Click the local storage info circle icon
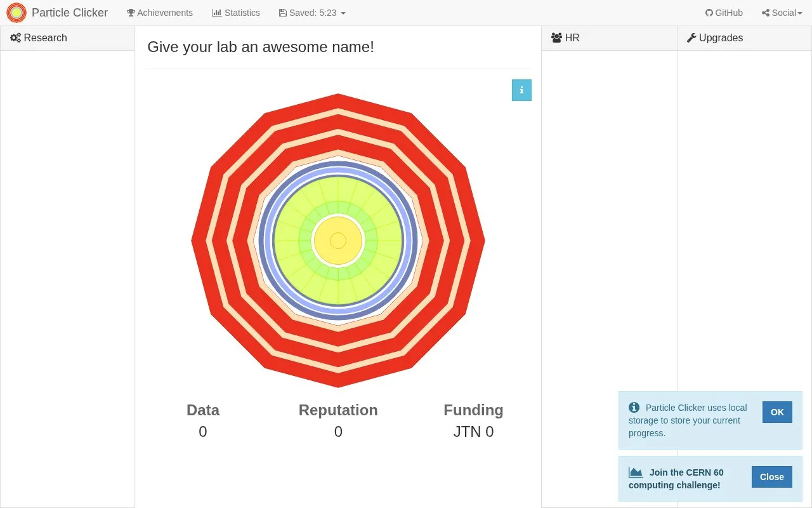 [x=634, y=408]
